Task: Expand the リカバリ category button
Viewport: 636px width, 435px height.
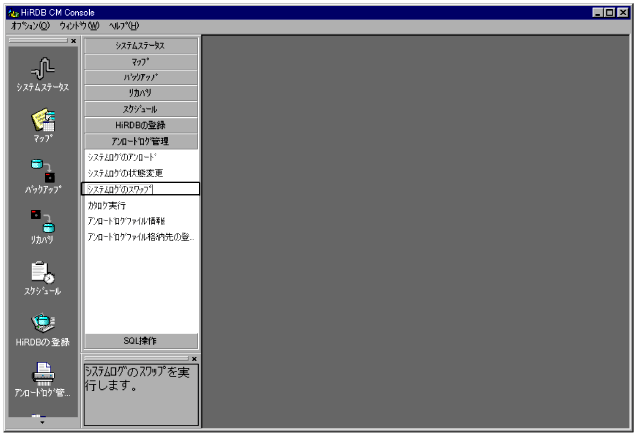Action: pos(141,93)
